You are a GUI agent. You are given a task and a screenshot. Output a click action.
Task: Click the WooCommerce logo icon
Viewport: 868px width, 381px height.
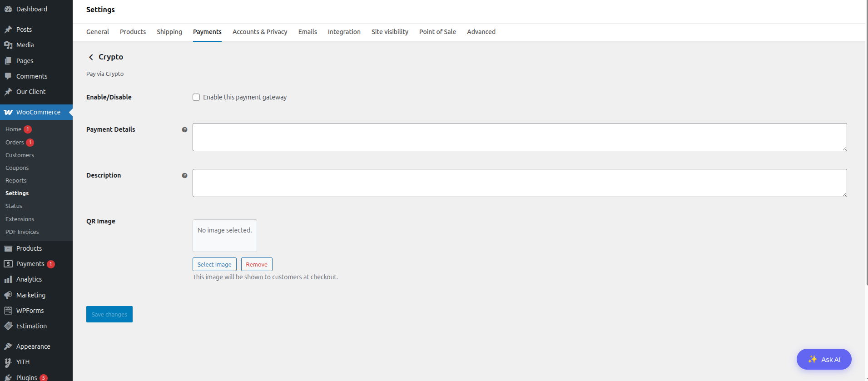(8, 112)
